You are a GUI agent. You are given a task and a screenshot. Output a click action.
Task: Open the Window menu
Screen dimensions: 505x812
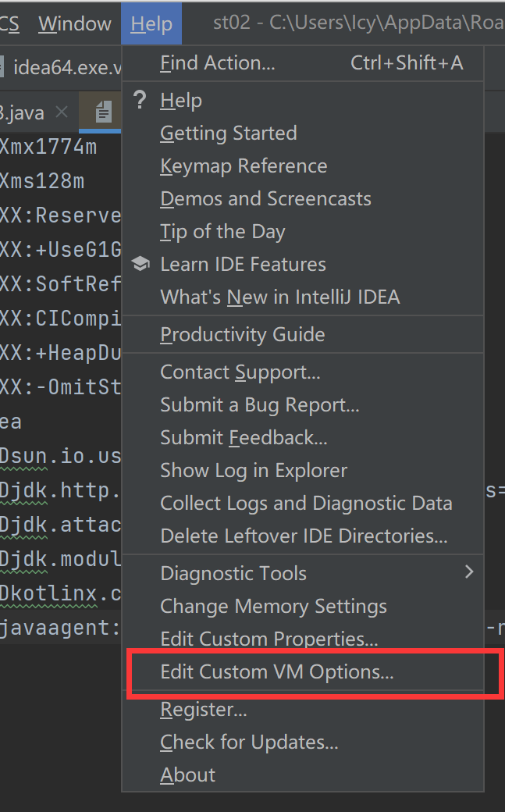(x=75, y=23)
